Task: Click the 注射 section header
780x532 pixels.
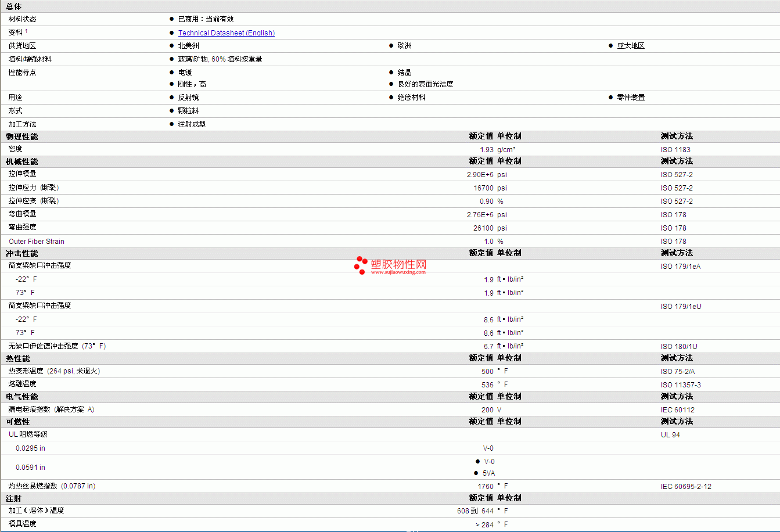Action: click(x=14, y=498)
